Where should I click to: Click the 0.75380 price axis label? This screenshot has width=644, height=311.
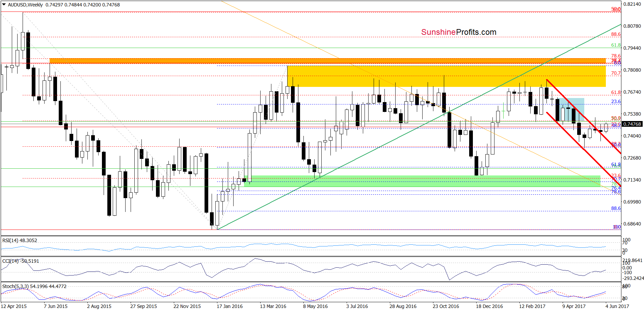632,114
